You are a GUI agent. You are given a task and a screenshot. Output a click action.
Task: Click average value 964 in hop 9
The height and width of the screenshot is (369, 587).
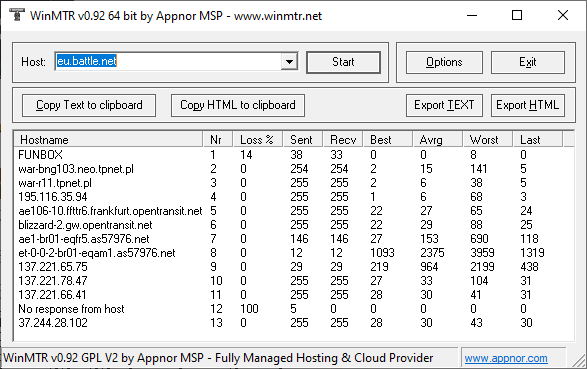pos(429,267)
